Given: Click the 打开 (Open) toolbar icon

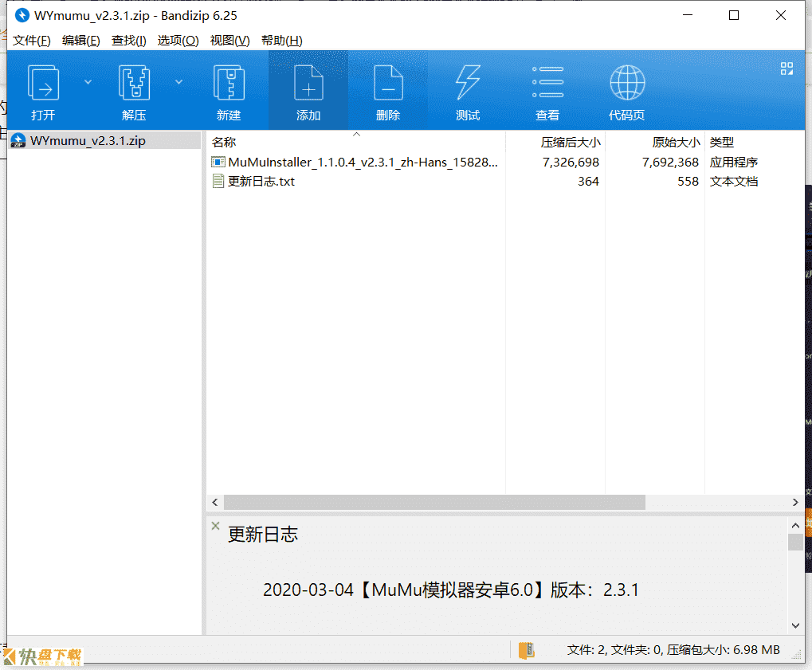Looking at the screenshot, I should tap(43, 82).
